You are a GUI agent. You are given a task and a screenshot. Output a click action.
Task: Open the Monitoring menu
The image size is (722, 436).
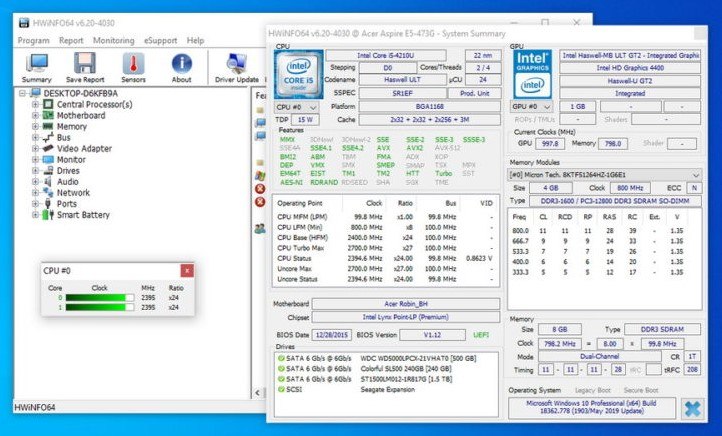click(x=113, y=41)
